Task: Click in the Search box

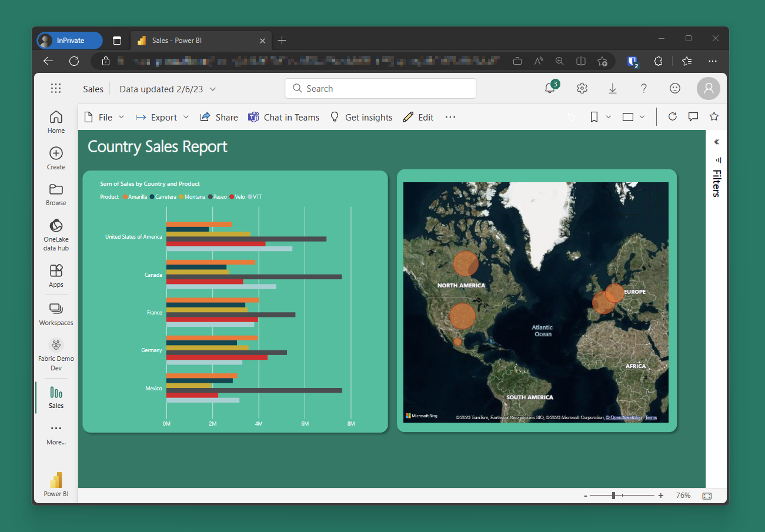Action: click(380, 89)
